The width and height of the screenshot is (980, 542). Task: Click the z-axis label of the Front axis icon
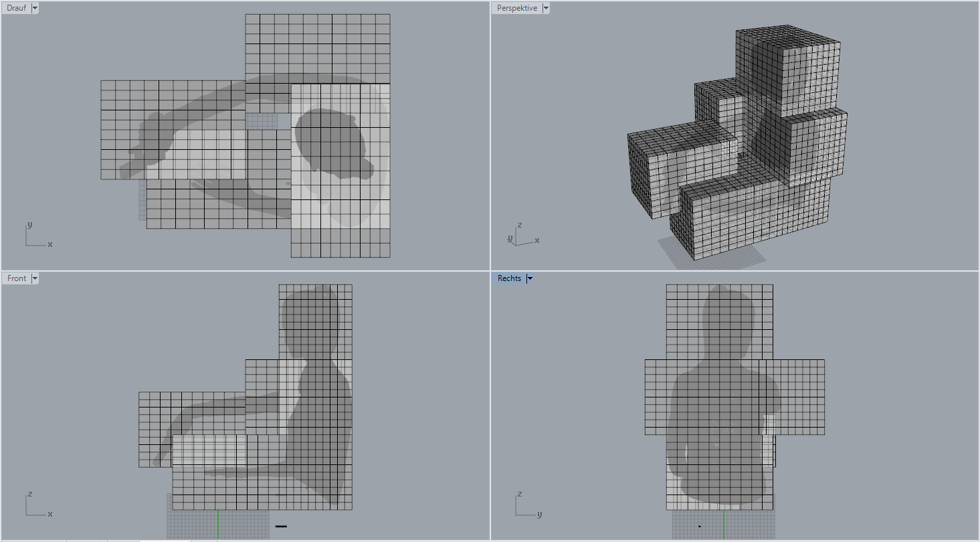tap(29, 495)
